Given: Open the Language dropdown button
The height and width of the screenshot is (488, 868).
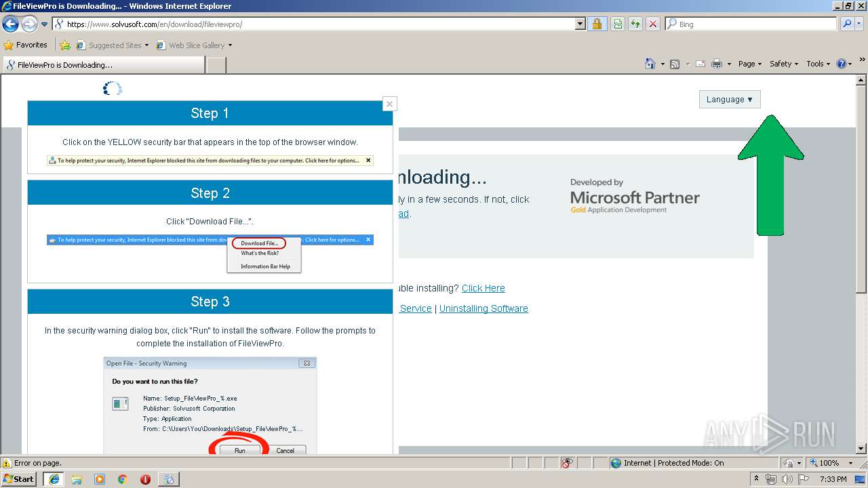Looking at the screenshot, I should [x=730, y=99].
